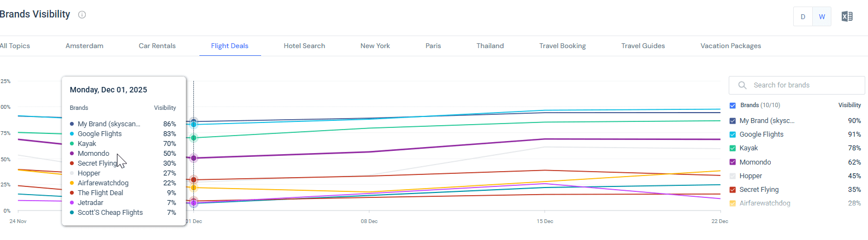The width and height of the screenshot is (868, 240).
Task: Toggle the Airfarewatchdog legend checkbox
Action: [733, 203]
